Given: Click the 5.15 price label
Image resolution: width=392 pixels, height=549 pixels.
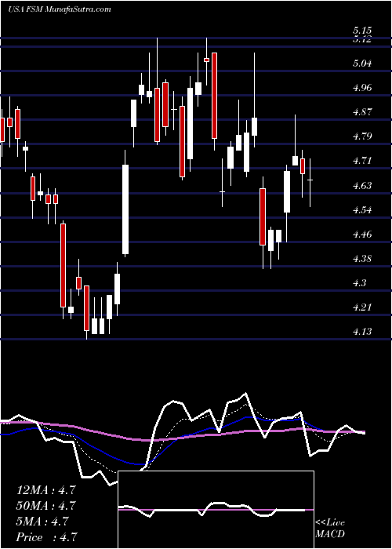Looking at the screenshot, I should click(x=362, y=31).
